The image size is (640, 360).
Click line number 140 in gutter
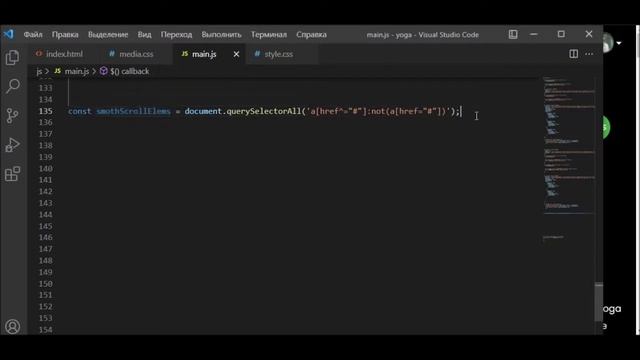[x=46, y=169]
